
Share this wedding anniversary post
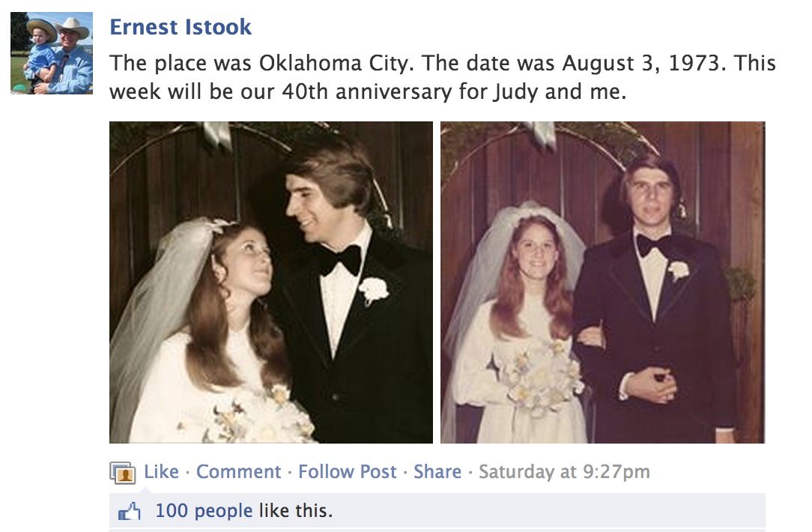[x=437, y=471]
